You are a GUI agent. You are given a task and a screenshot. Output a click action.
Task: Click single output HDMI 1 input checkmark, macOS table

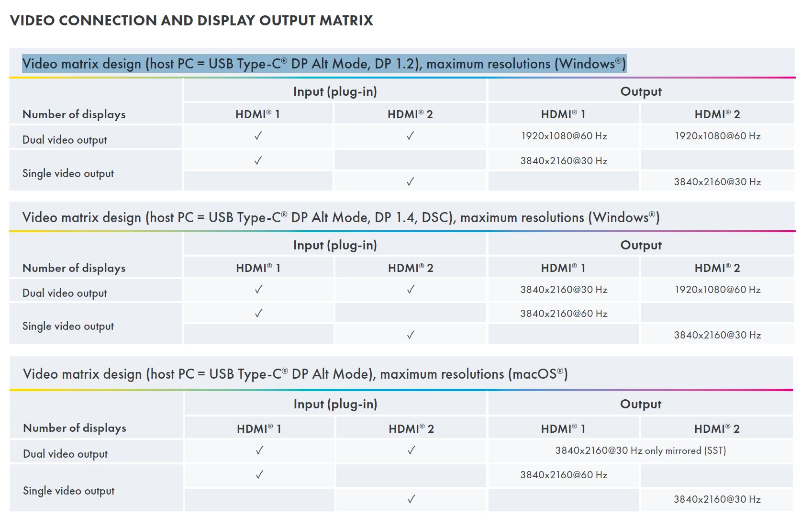[x=259, y=475]
